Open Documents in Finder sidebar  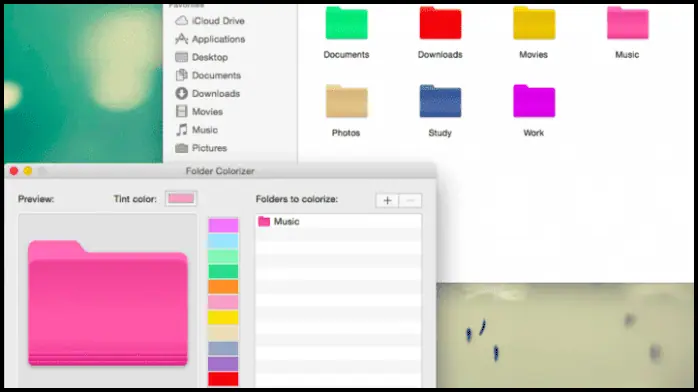click(x=208, y=75)
